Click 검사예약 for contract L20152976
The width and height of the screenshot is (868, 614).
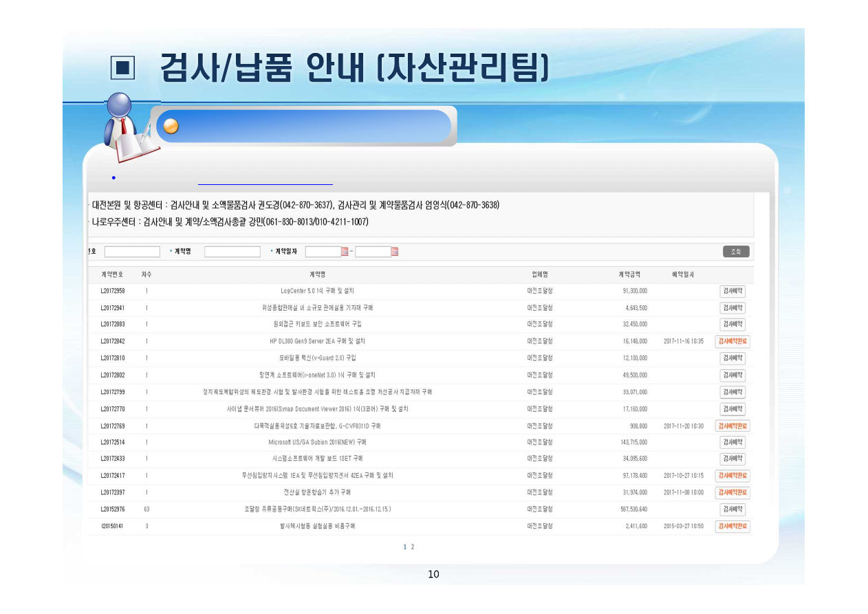733,509
